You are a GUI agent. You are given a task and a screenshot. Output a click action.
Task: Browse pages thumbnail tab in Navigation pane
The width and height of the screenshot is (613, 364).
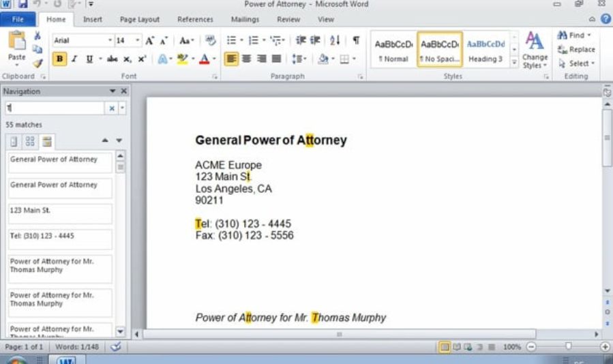pos(30,141)
